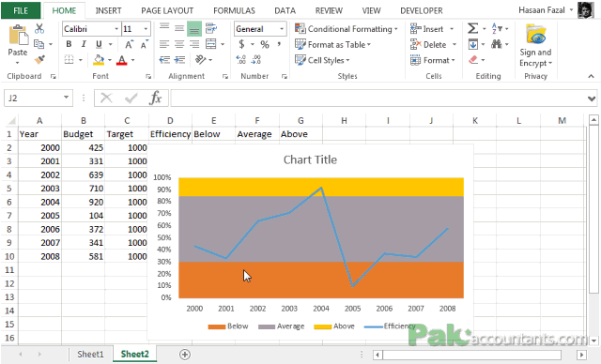Click Sort & Filter icon
The image size is (601, 364).
point(497,28)
